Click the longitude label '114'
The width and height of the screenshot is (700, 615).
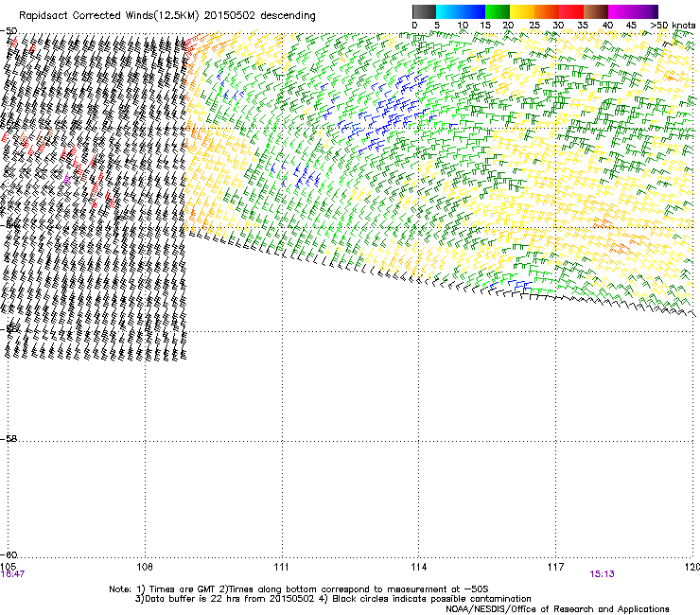[419, 567]
